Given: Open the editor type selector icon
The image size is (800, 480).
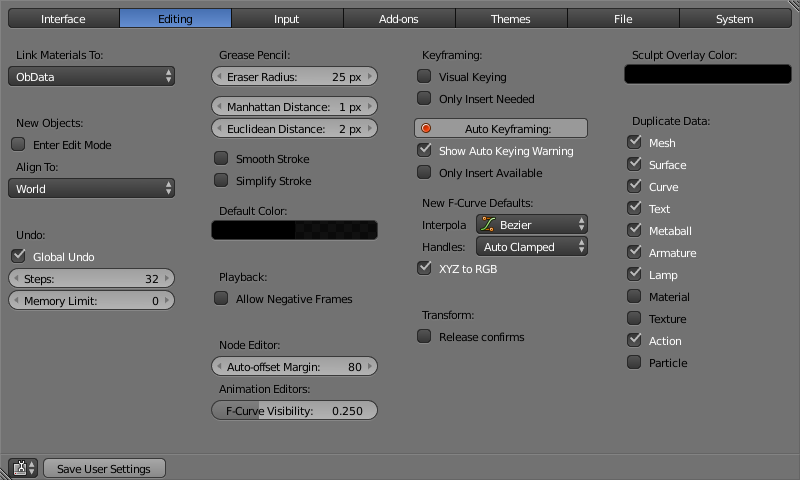Looking at the screenshot, I should (x=22, y=468).
